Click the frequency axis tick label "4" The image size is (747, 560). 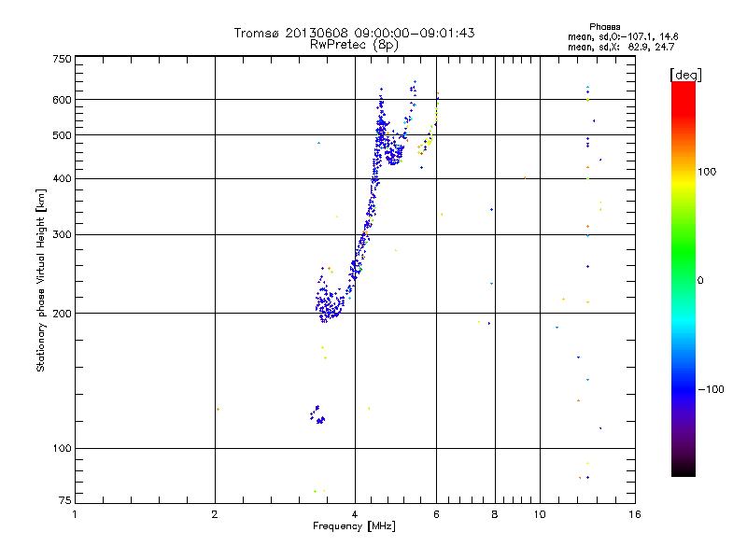tap(355, 514)
